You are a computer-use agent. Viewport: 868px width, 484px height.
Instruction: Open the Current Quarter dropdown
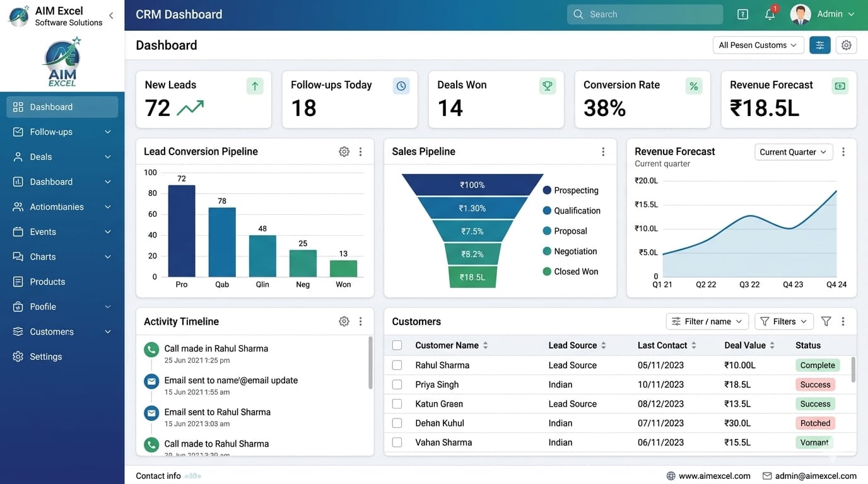click(x=794, y=152)
